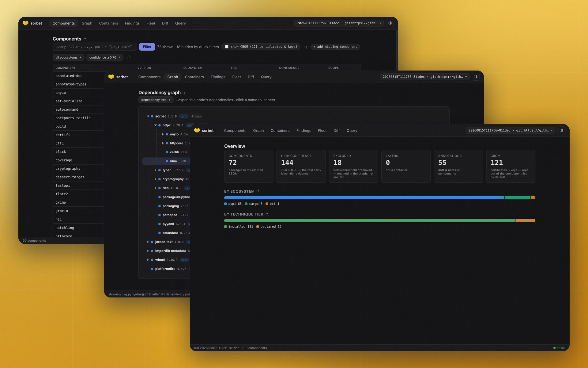Expand the jaraco-text 4.0.0 node

click(x=148, y=242)
